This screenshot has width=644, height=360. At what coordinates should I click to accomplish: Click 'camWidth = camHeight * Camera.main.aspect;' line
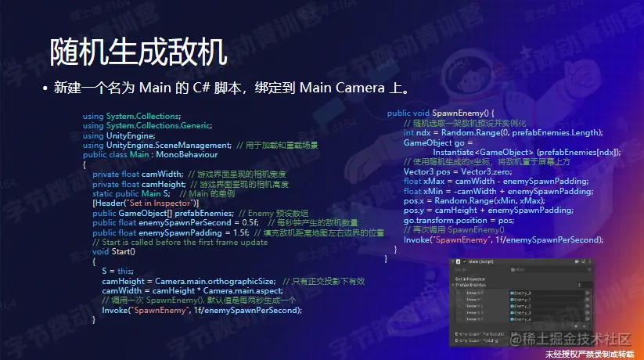pos(192,290)
